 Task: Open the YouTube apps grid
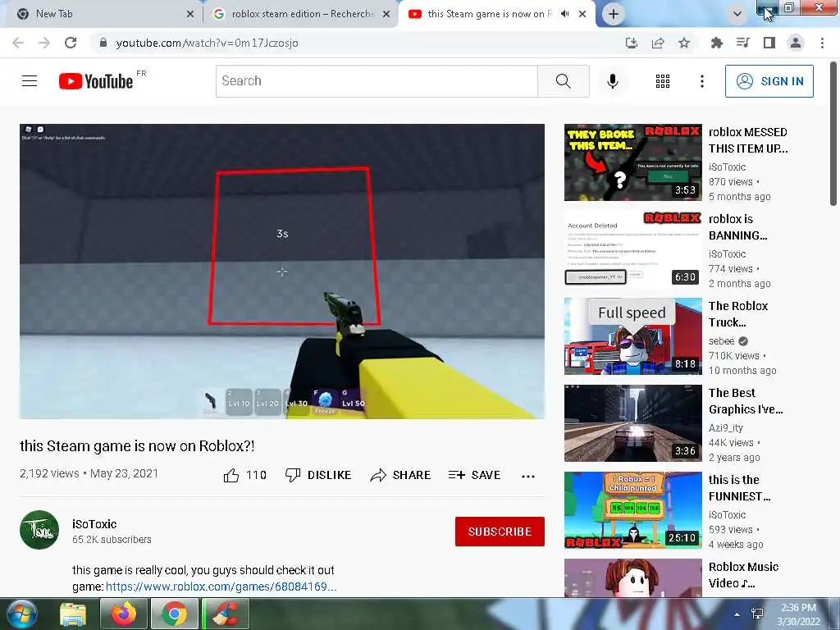(663, 81)
